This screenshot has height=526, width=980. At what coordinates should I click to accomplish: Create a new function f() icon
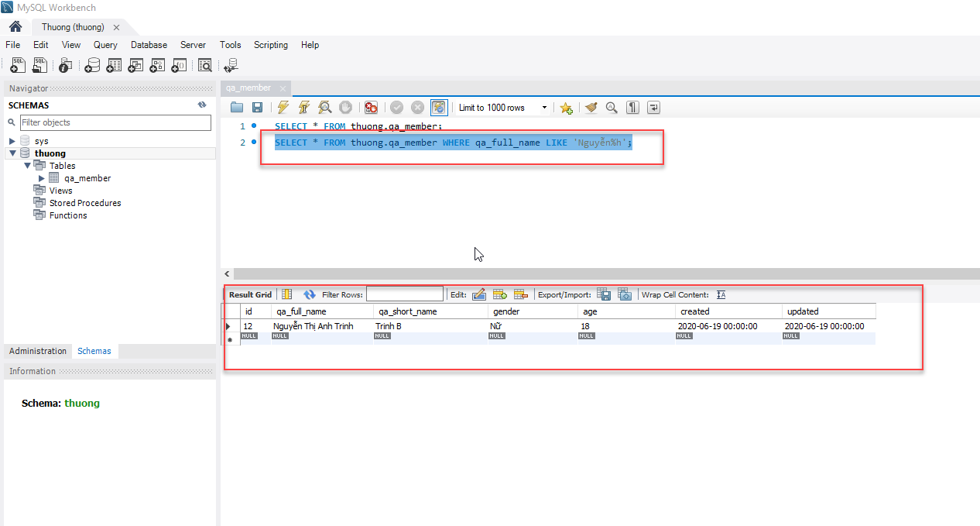(179, 66)
